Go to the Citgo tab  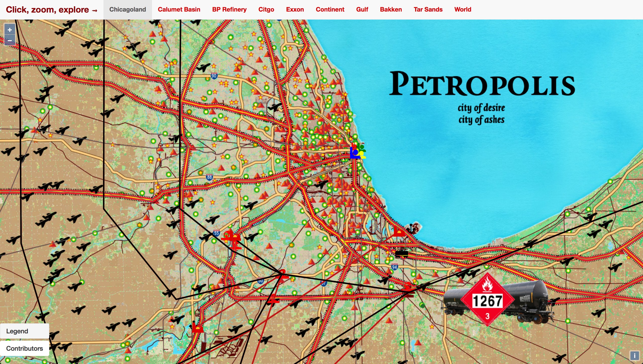tap(266, 10)
